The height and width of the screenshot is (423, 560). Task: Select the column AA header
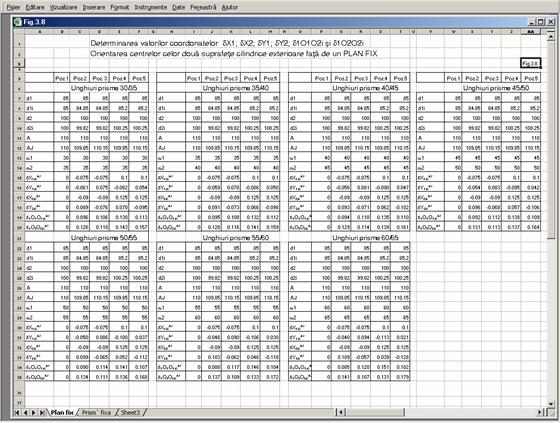[x=530, y=32]
